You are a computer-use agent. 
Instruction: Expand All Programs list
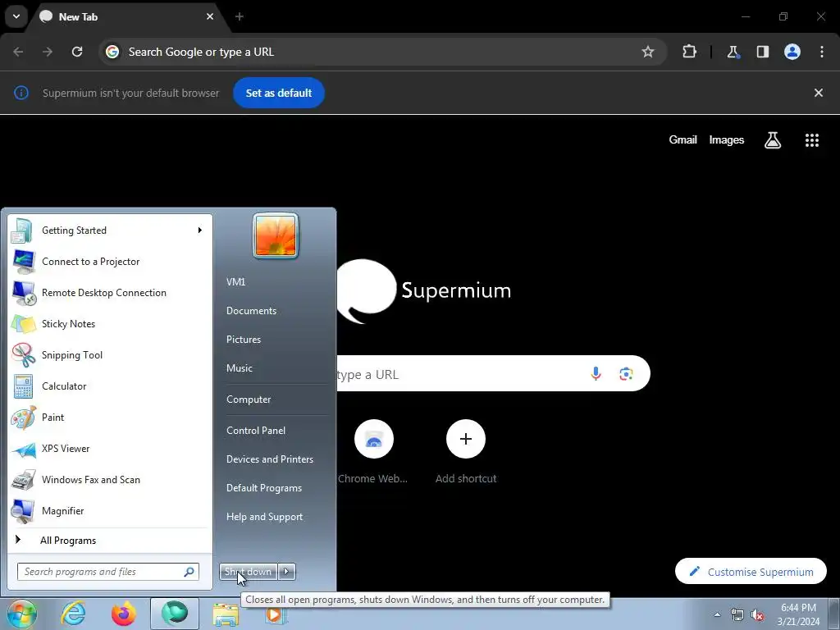click(109, 540)
